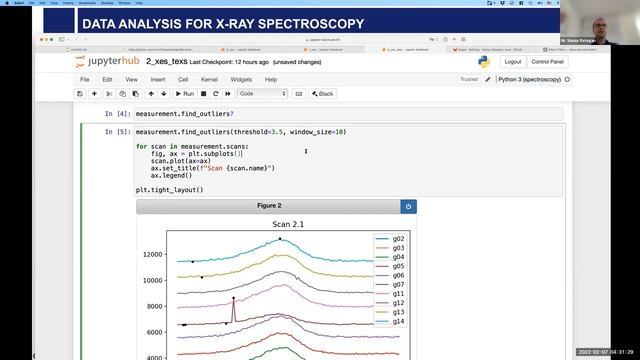
Task: Click Python 3 (spectroscopy) kernel name
Action: [529, 80]
